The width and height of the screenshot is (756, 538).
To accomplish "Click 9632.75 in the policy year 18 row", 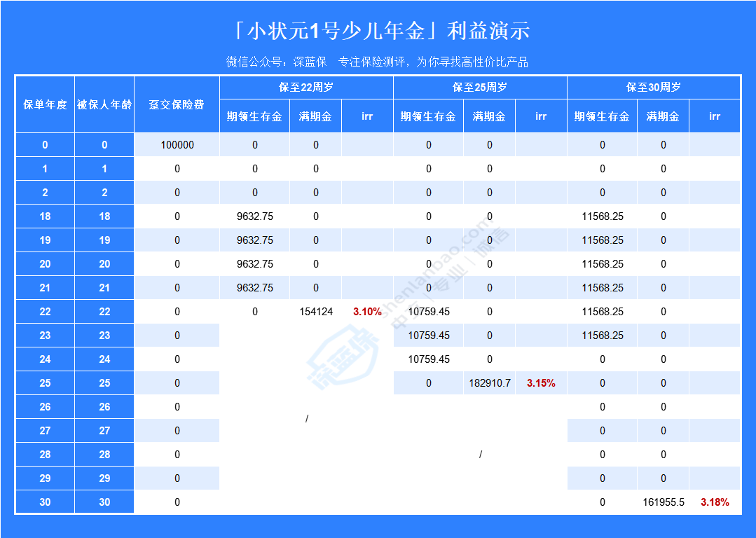I will (x=254, y=216).
